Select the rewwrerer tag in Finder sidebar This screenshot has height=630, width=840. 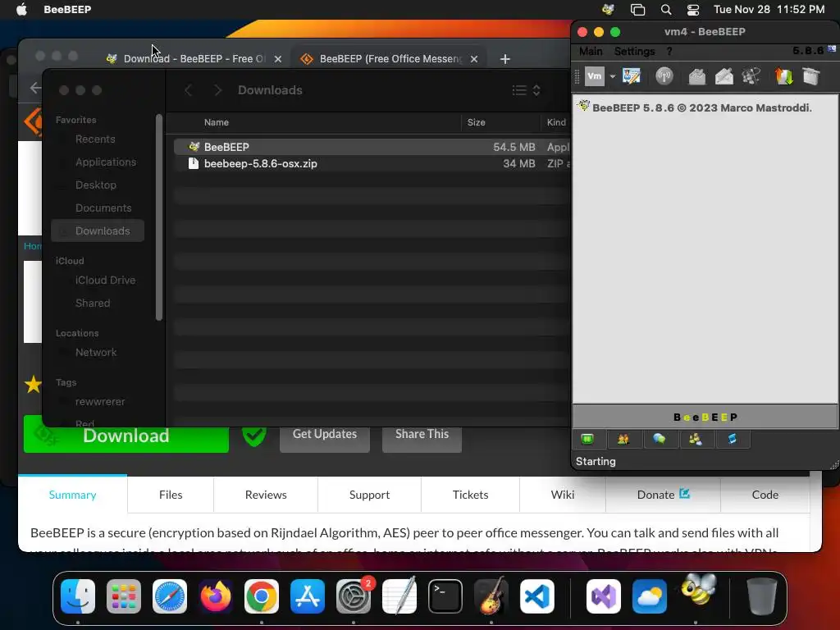tap(99, 402)
